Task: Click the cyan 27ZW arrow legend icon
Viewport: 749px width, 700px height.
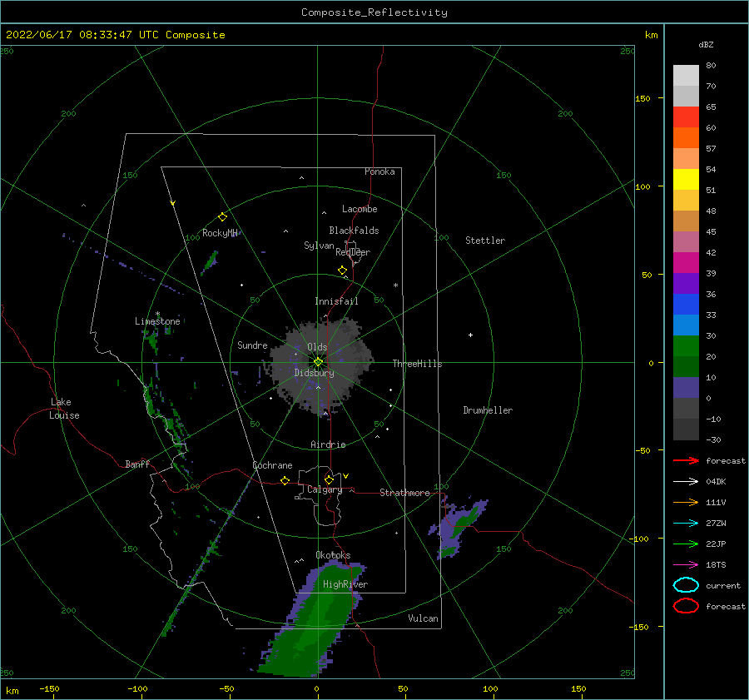Action: tap(686, 524)
